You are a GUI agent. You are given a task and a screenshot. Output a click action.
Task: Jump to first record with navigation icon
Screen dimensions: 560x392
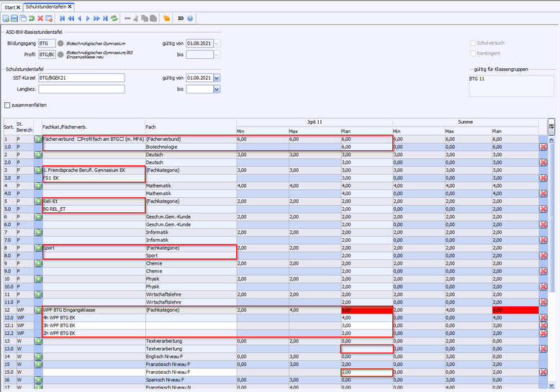(62, 18)
